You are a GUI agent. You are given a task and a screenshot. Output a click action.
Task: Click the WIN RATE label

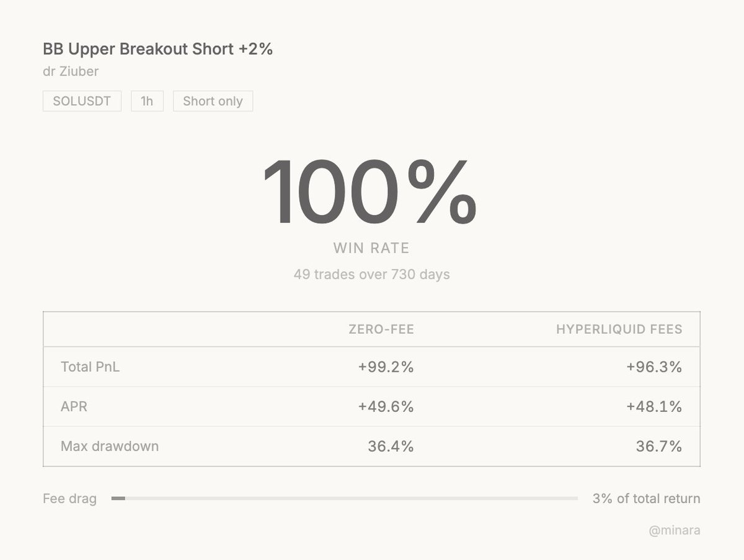pyautogui.click(x=371, y=248)
